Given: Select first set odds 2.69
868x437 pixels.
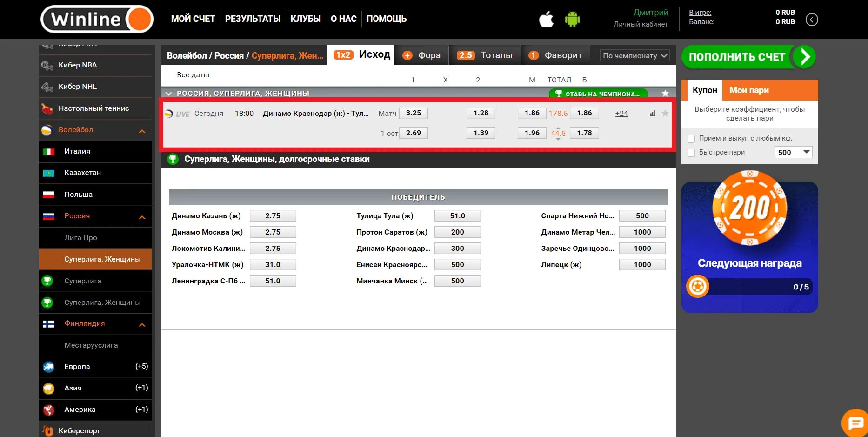Looking at the screenshot, I should click(x=414, y=133).
